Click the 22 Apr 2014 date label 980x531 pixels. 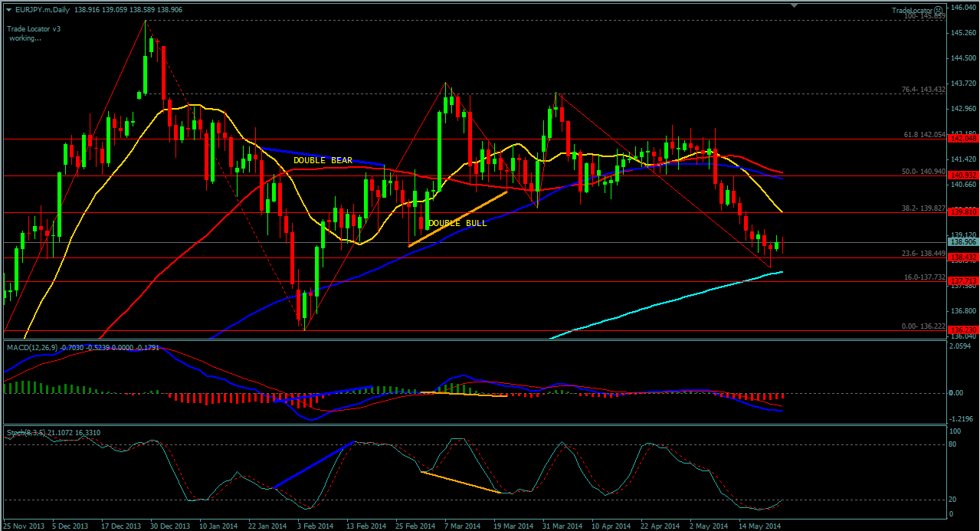coord(660,526)
